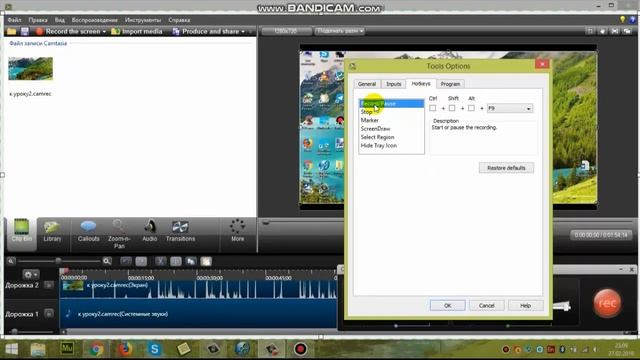640x360 pixels.
Task: Click the save project floppy icon
Action: click(x=24, y=31)
